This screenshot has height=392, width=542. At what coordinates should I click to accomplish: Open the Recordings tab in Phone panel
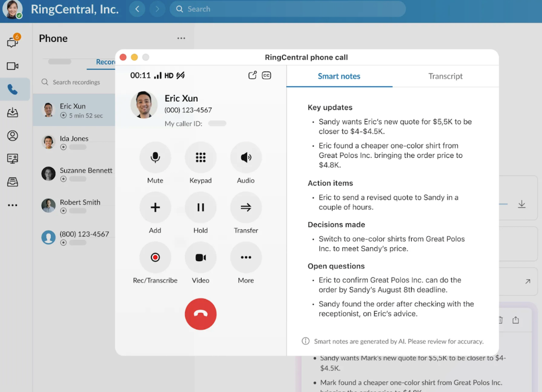tap(106, 62)
